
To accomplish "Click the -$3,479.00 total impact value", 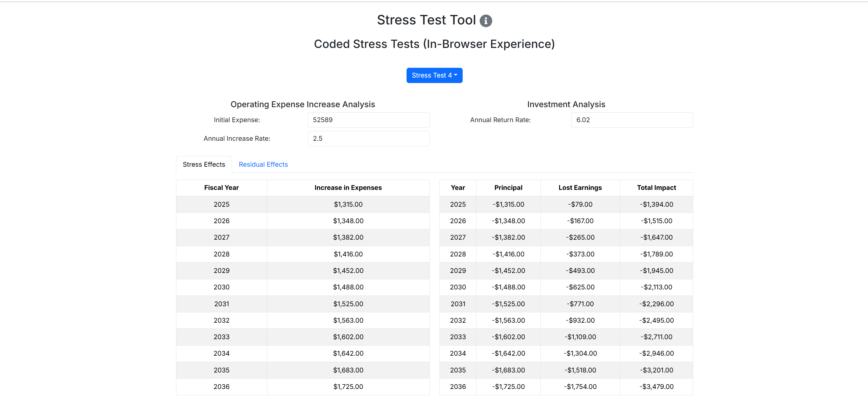I will [x=656, y=387].
